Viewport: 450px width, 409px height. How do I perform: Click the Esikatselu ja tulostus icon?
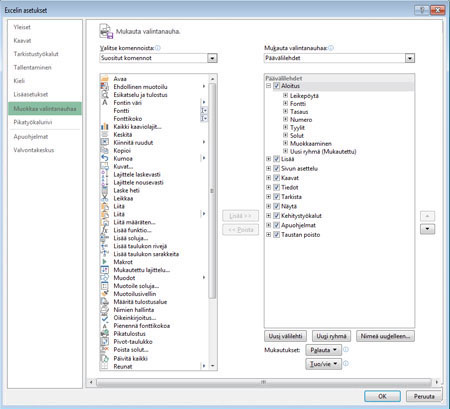(105, 95)
